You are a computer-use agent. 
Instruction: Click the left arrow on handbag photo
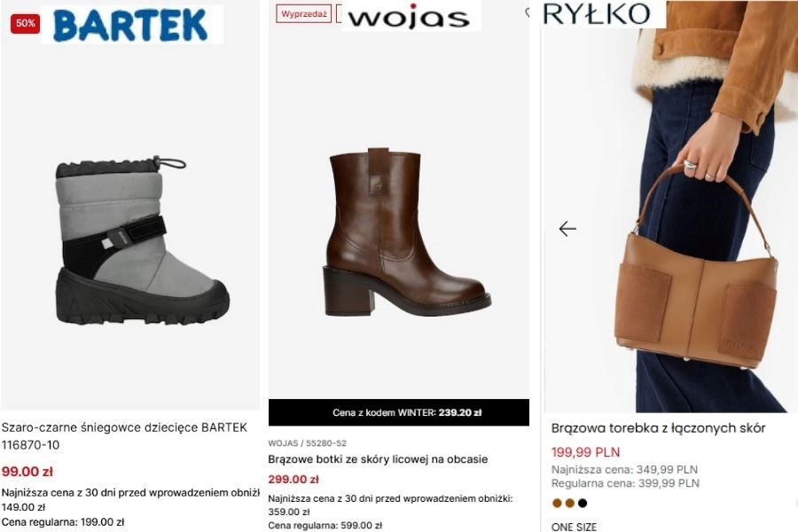(x=567, y=229)
